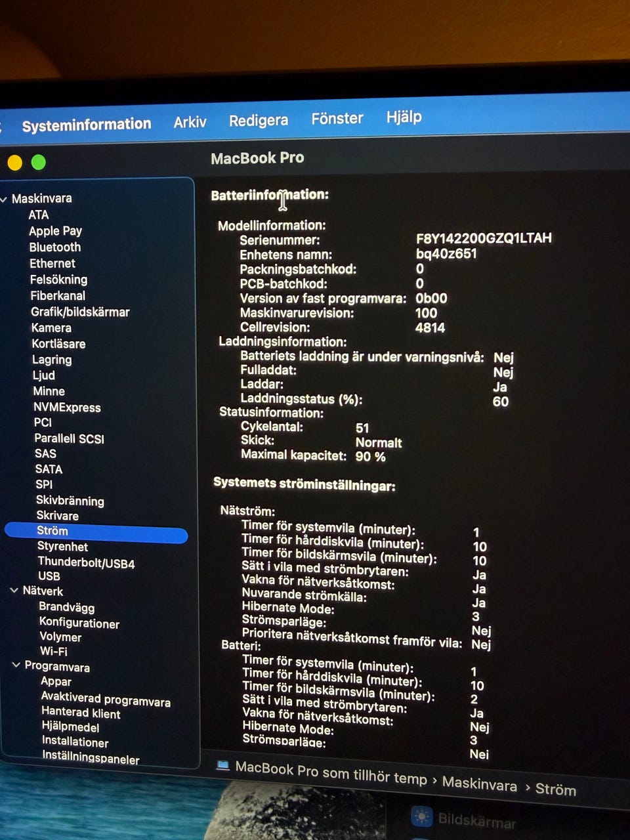Click the Cellrevision value 4814
The height and width of the screenshot is (840, 630).
pyautogui.click(x=430, y=328)
